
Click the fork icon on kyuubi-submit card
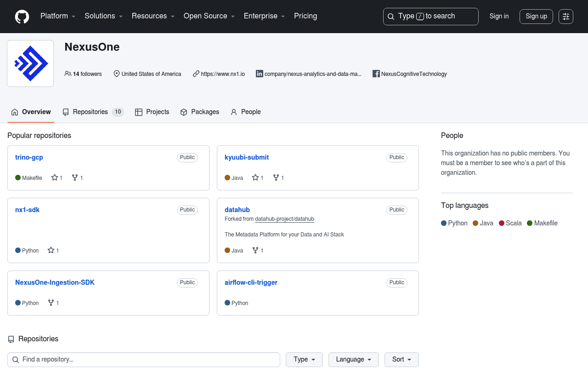[x=276, y=178]
